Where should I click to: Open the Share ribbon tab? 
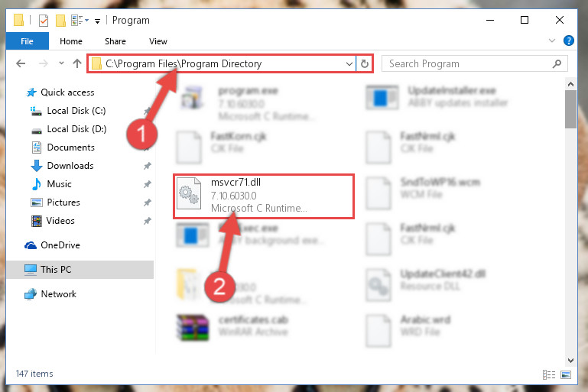pyautogui.click(x=115, y=41)
